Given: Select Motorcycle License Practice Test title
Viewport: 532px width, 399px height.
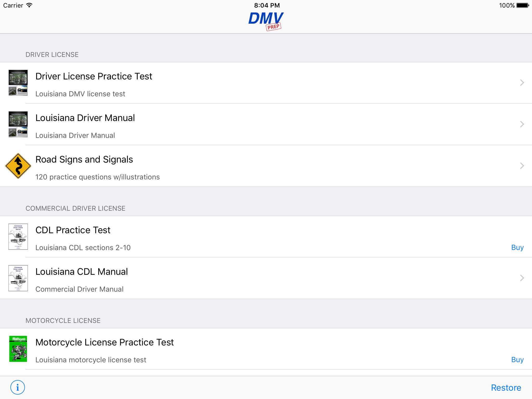Looking at the screenshot, I should click(x=104, y=342).
